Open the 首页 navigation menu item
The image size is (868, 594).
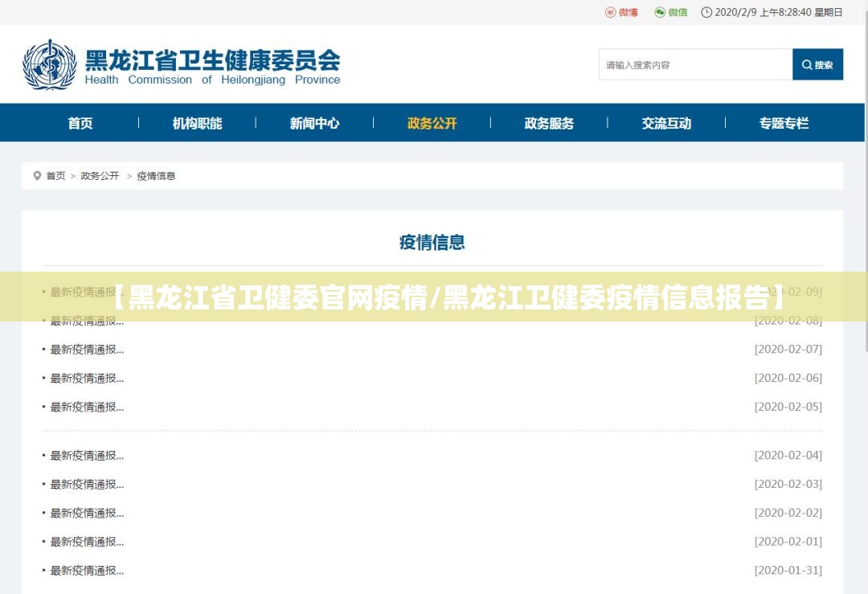80,123
